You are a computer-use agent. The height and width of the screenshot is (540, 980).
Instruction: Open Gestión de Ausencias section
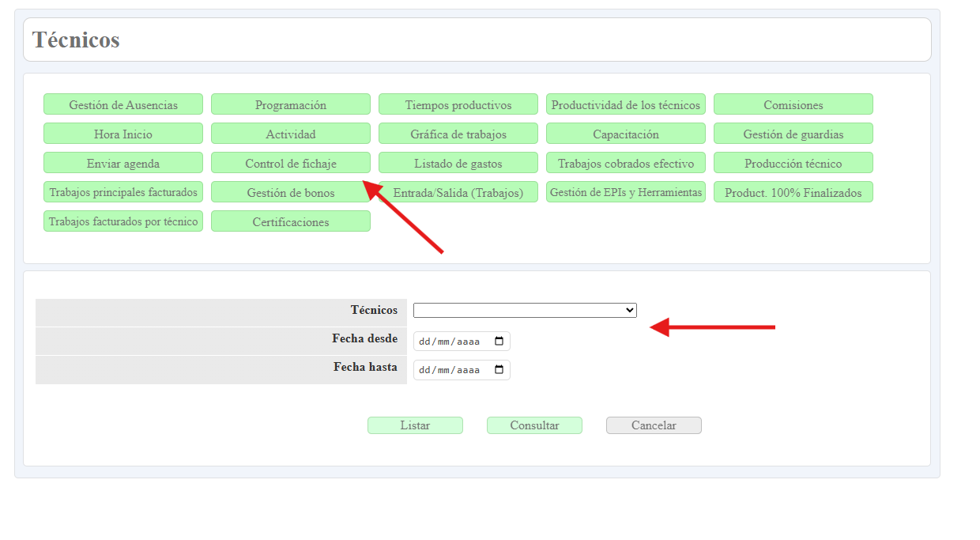tap(123, 104)
